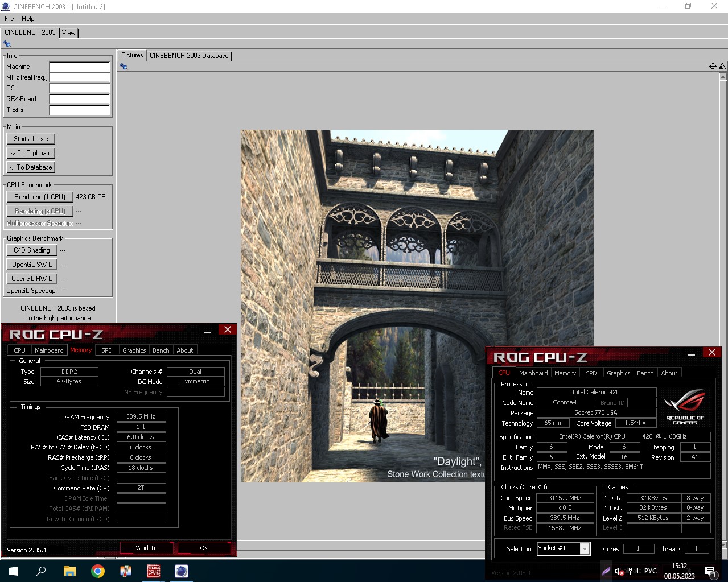This screenshot has height=582, width=728.
Task: Open Mainboard tab in the memory CPU-Z window
Action: pyautogui.click(x=49, y=350)
